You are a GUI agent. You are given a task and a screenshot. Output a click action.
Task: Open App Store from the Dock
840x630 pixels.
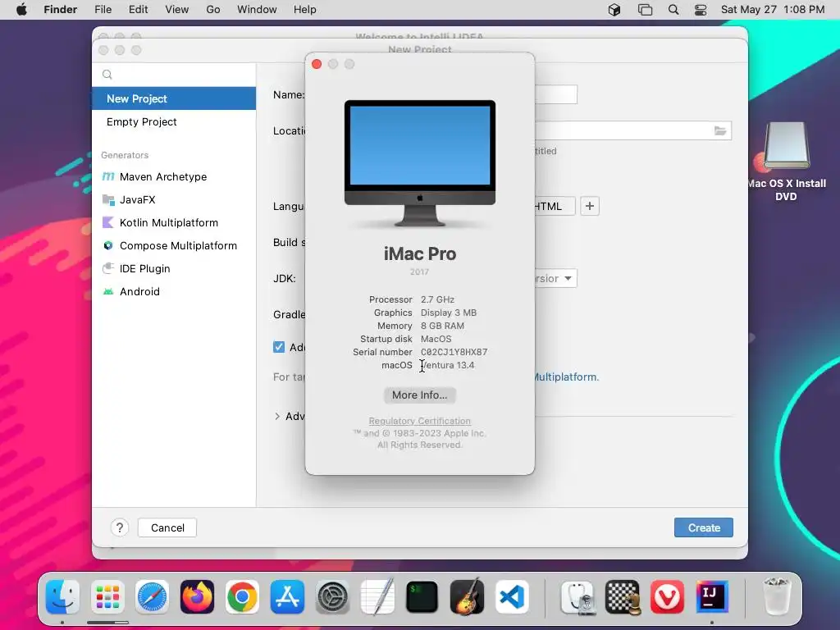click(287, 597)
